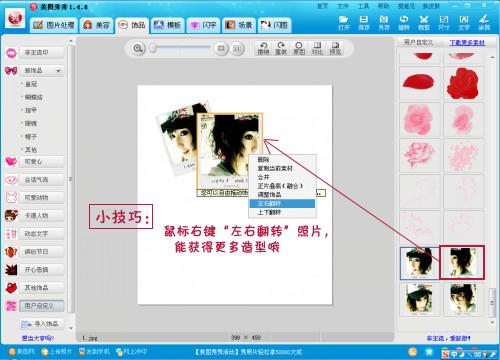Click the red lips icon beside 非主流印
This screenshot has width=500, height=360.
tap(11, 53)
